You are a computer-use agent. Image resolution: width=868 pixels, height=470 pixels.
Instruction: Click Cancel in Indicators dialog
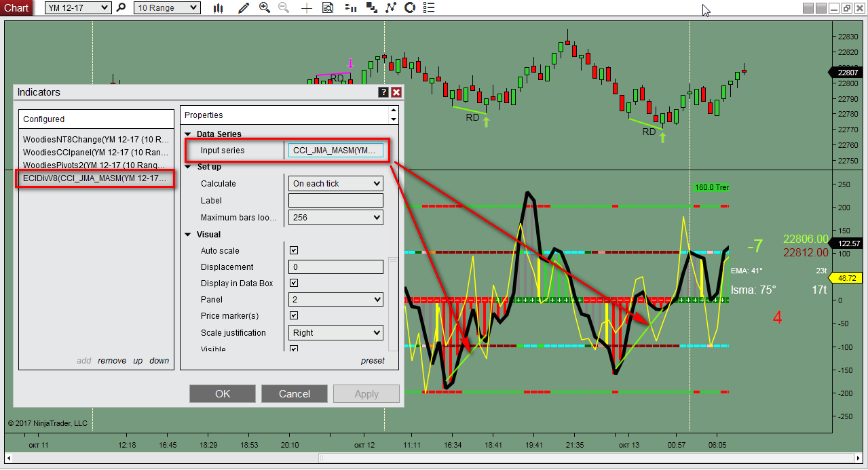[x=295, y=394]
